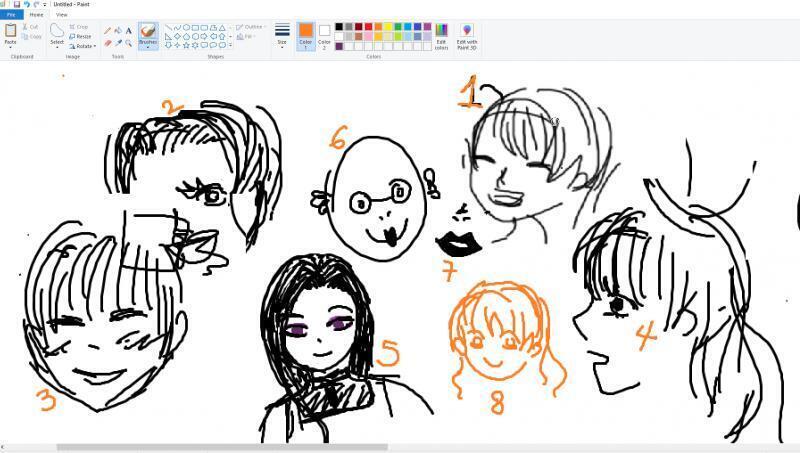Click the Save icon in title bar

(17, 4)
